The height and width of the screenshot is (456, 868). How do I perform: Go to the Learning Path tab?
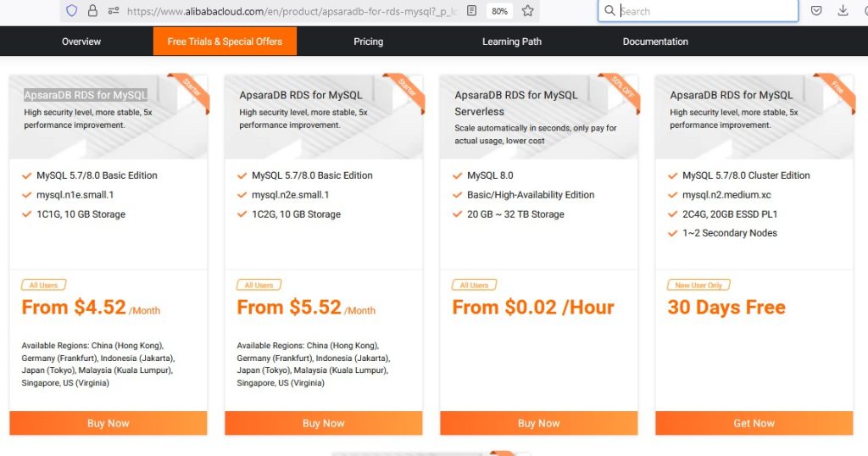pyautogui.click(x=512, y=42)
